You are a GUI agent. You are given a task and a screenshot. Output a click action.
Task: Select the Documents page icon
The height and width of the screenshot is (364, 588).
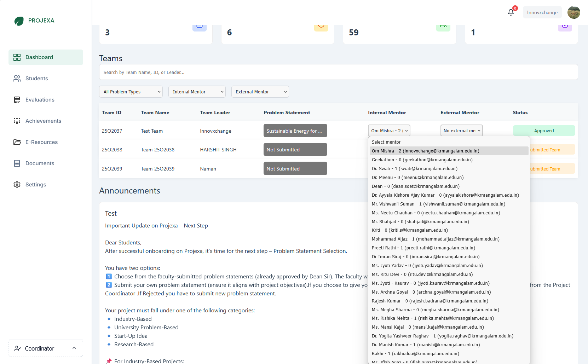coord(17,163)
